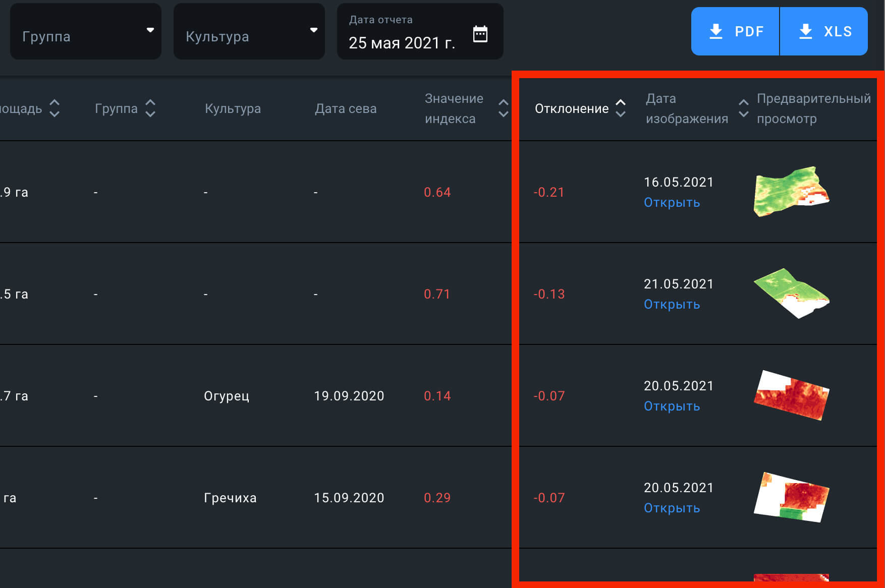Screen dimensions: 885x588
Task: Open the Огурец field preview thumbnail
Action: coord(791,395)
